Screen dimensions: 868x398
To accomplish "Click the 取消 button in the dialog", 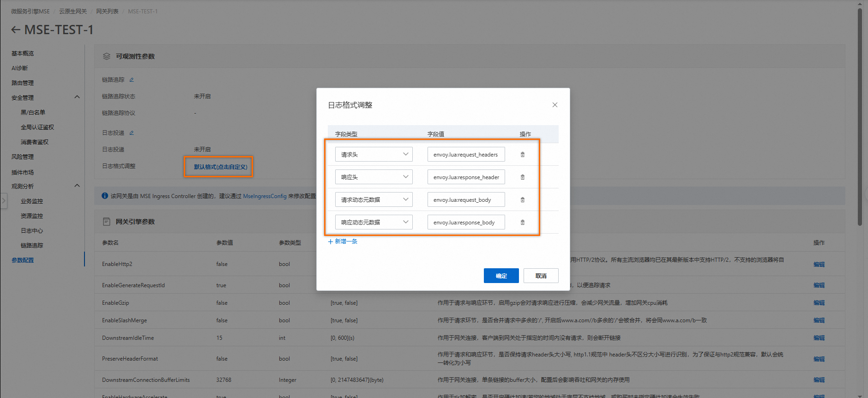I will click(x=541, y=276).
